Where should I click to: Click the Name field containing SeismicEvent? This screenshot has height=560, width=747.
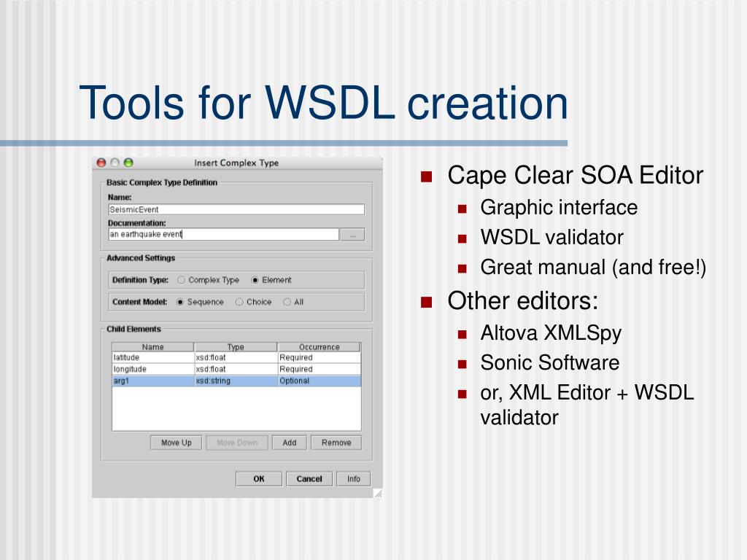(x=236, y=209)
